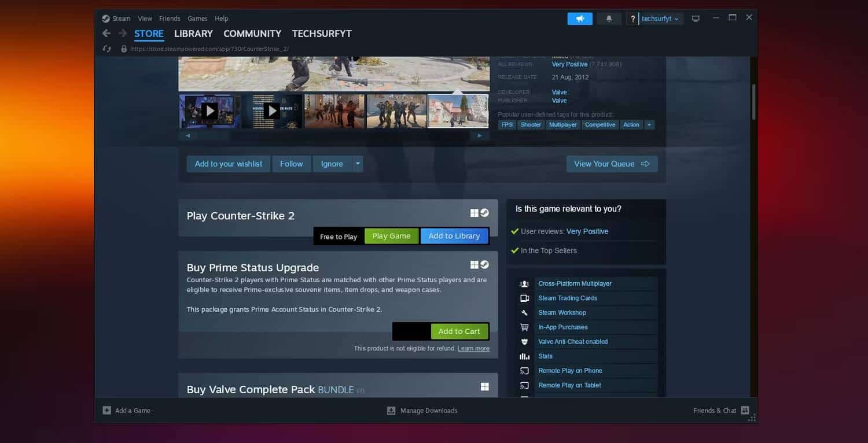This screenshot has height=443, width=868.
Task: Switch to the LIBRARY tab
Action: pos(193,34)
